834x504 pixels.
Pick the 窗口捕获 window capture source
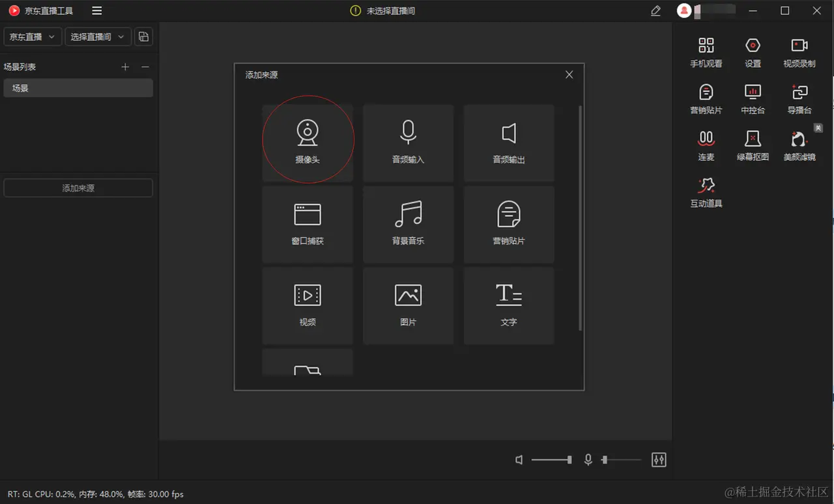click(x=308, y=224)
